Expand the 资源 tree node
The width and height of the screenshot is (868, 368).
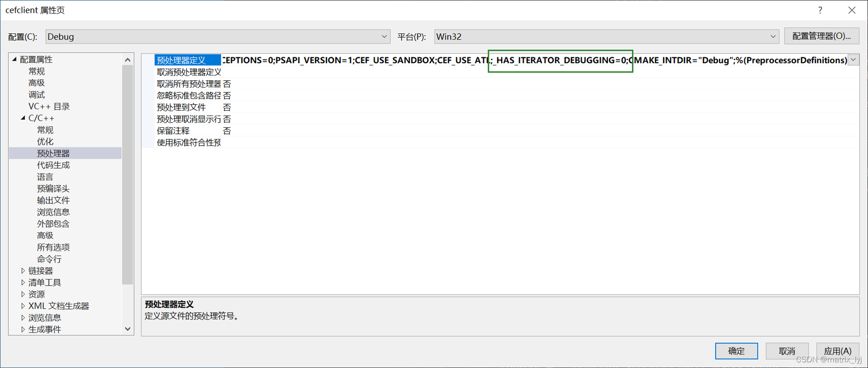point(23,294)
